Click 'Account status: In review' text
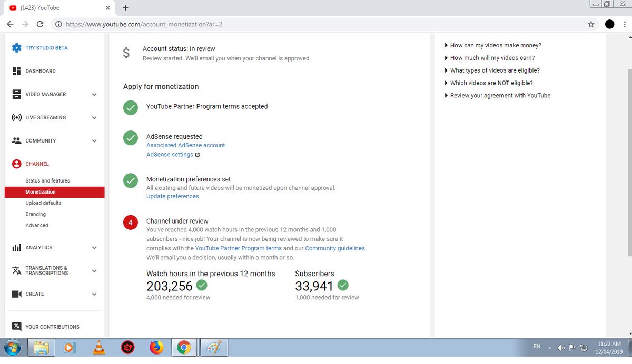This screenshot has width=632, height=364. 179,49
